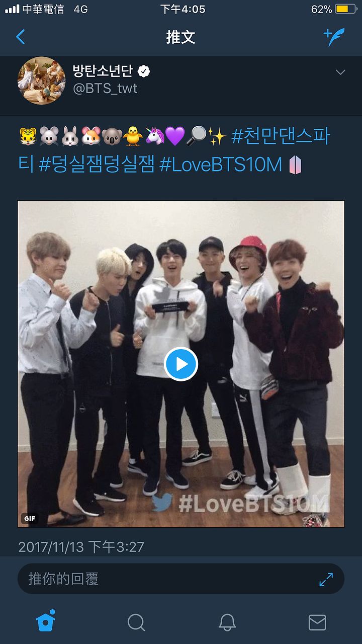Play the GIF with the play button
This screenshot has width=362, height=644.
coord(181,364)
